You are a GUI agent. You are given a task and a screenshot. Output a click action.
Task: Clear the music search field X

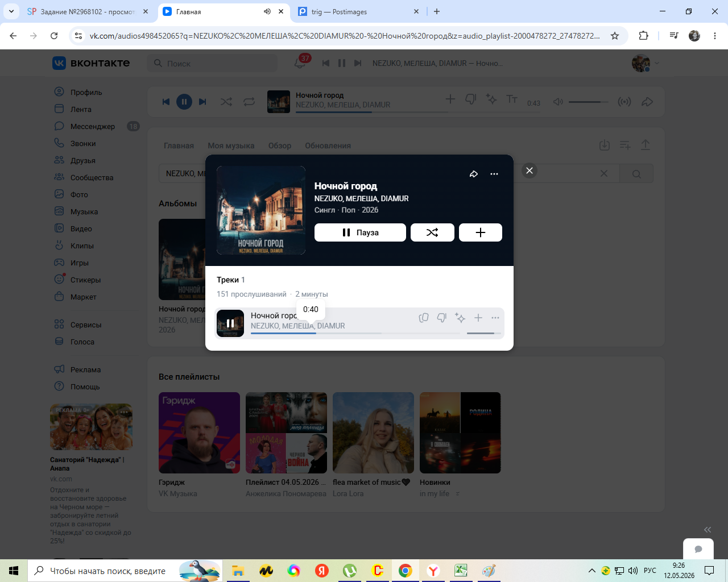pyautogui.click(x=604, y=173)
